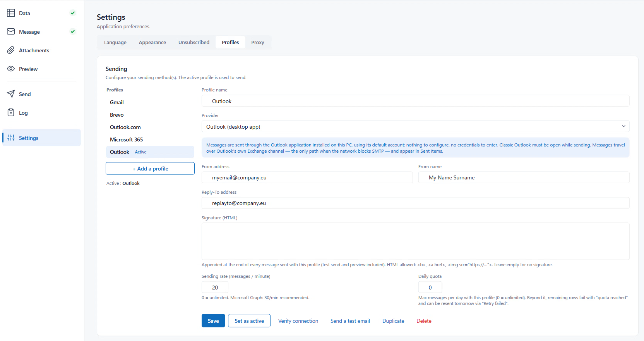Click the 'Active : Outlook' status text
Image resolution: width=644 pixels, height=341 pixels.
point(123,183)
